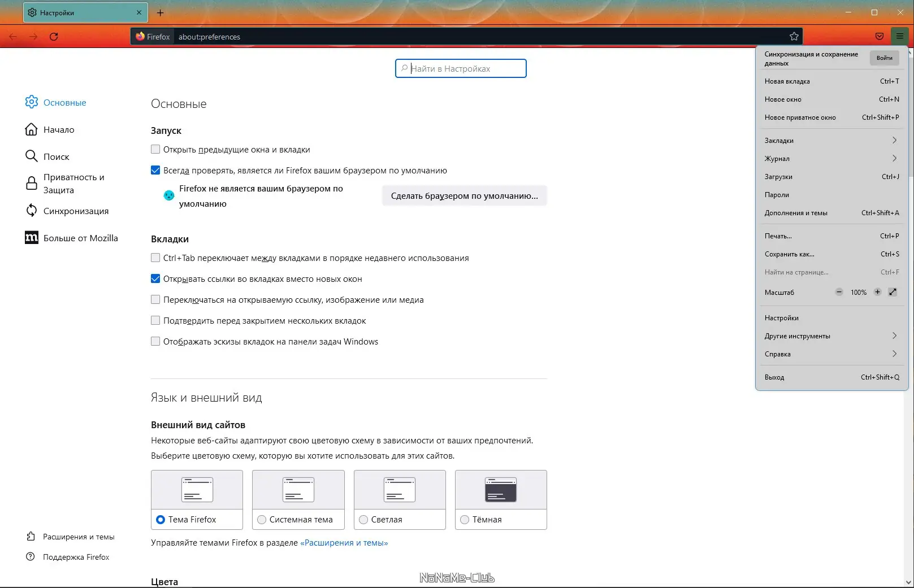Open Расширения и темы link in sidebar
The image size is (914, 588).
(71, 537)
